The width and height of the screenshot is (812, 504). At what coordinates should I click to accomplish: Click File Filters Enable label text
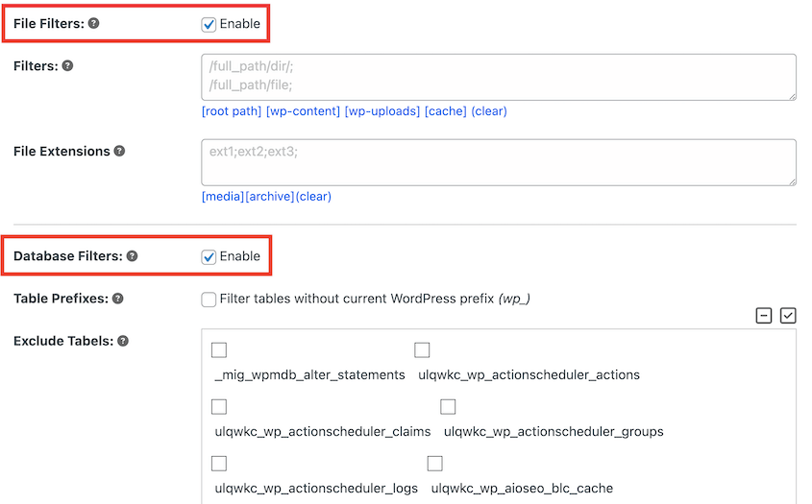240,24
